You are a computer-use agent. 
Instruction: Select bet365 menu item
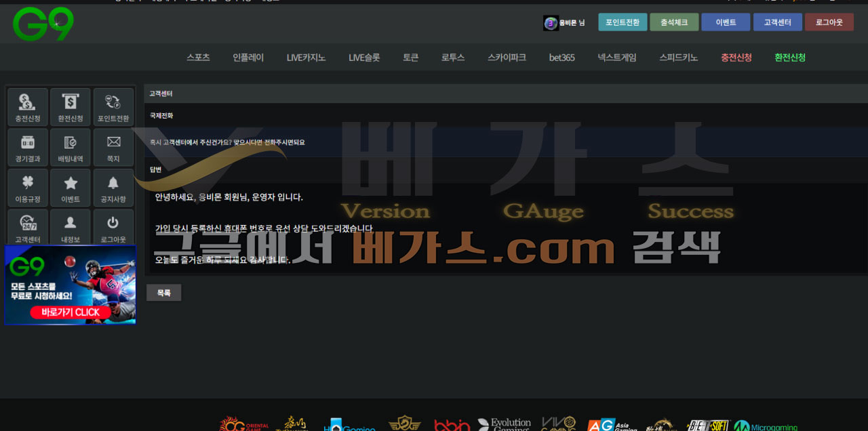561,58
